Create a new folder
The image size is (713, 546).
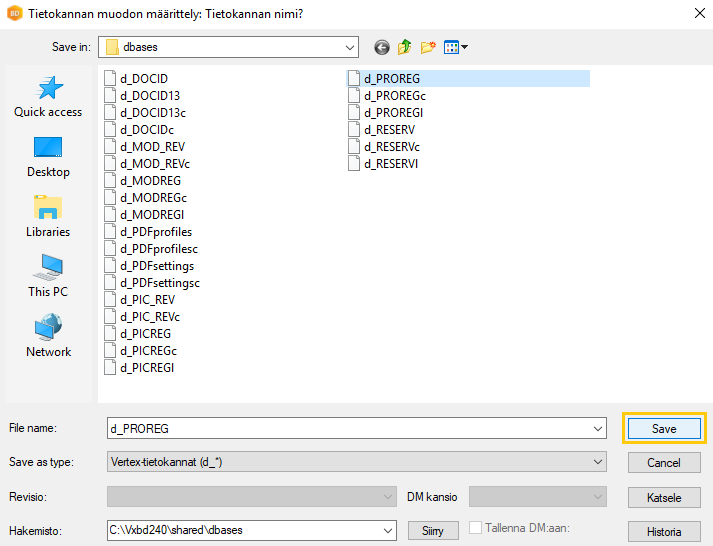click(428, 47)
